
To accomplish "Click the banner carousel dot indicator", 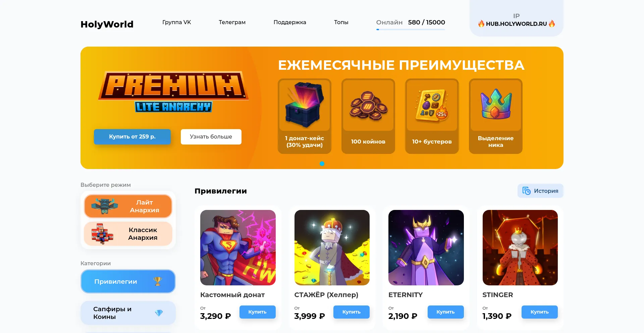I will 322,164.
